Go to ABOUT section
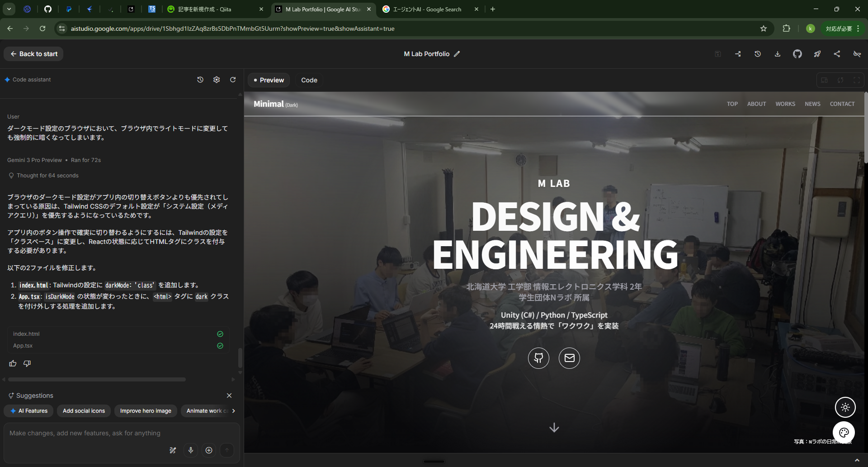868x467 pixels. 756,104
